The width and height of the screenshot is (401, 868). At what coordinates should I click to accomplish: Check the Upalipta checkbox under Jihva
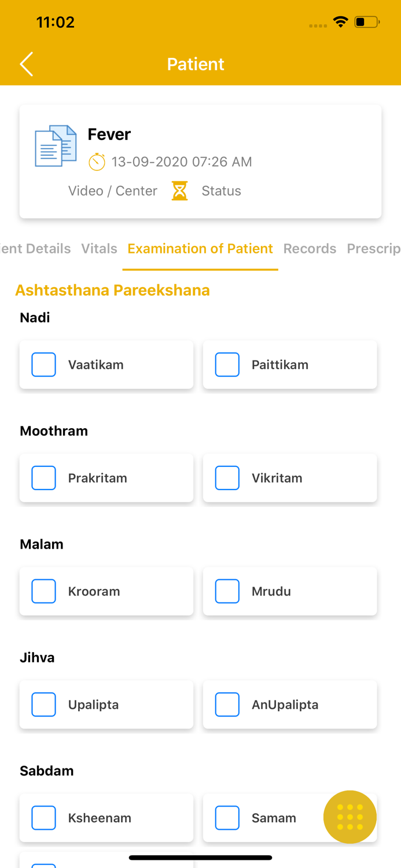(x=43, y=704)
